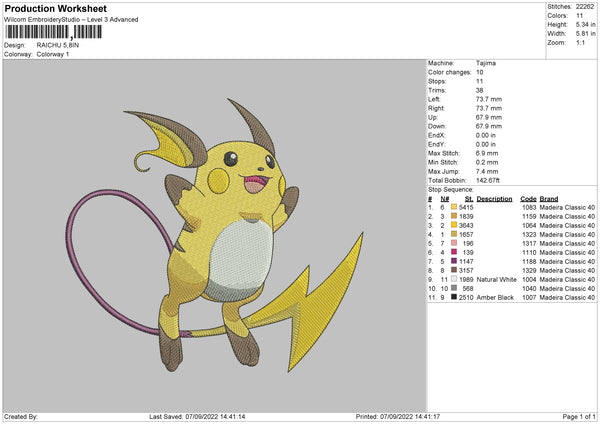
Task: Click the Trims value '38'
Action: click(x=479, y=90)
